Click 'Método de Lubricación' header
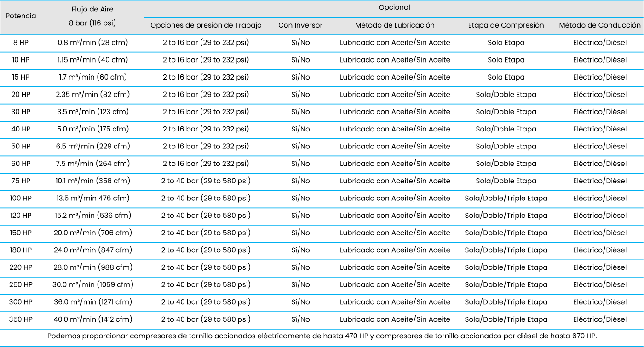The image size is (644, 347). (x=395, y=25)
